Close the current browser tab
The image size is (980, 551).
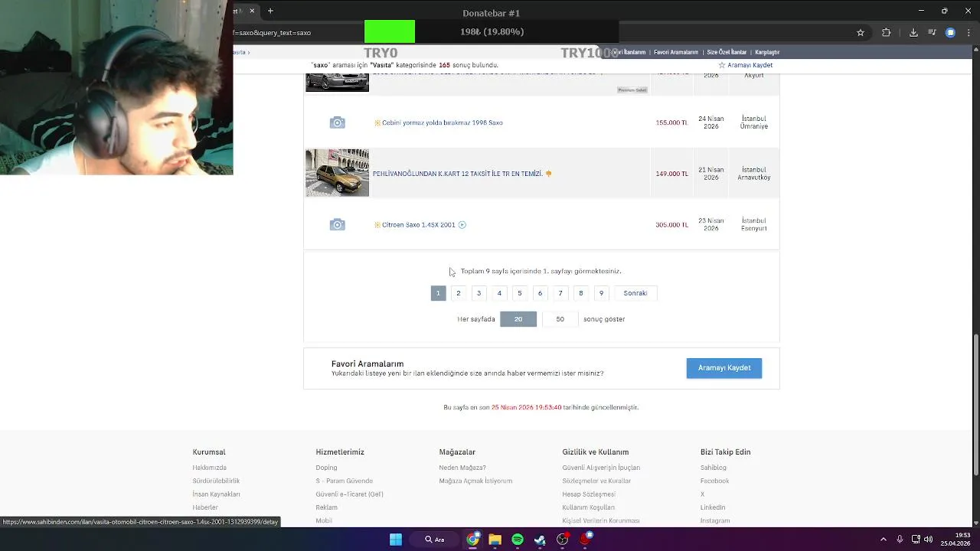[x=251, y=11]
